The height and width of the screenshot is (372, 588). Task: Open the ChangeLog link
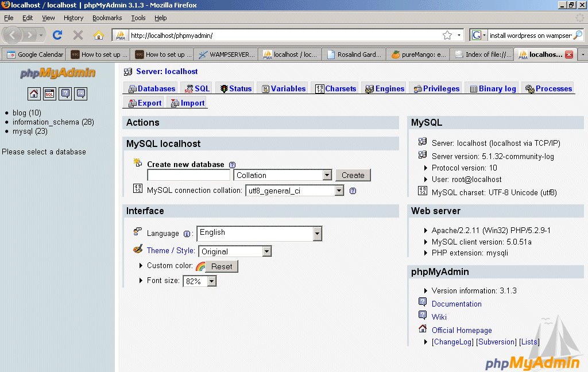(x=452, y=342)
